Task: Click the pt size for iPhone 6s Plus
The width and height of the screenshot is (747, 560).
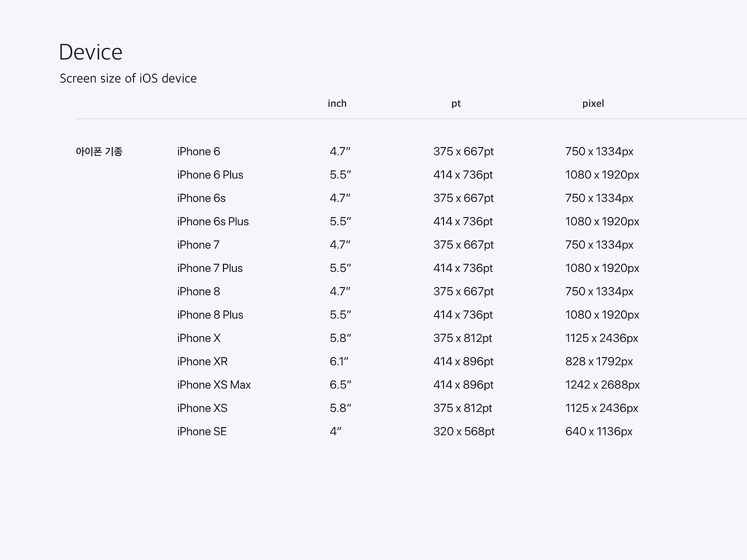Action: pyautogui.click(x=463, y=222)
